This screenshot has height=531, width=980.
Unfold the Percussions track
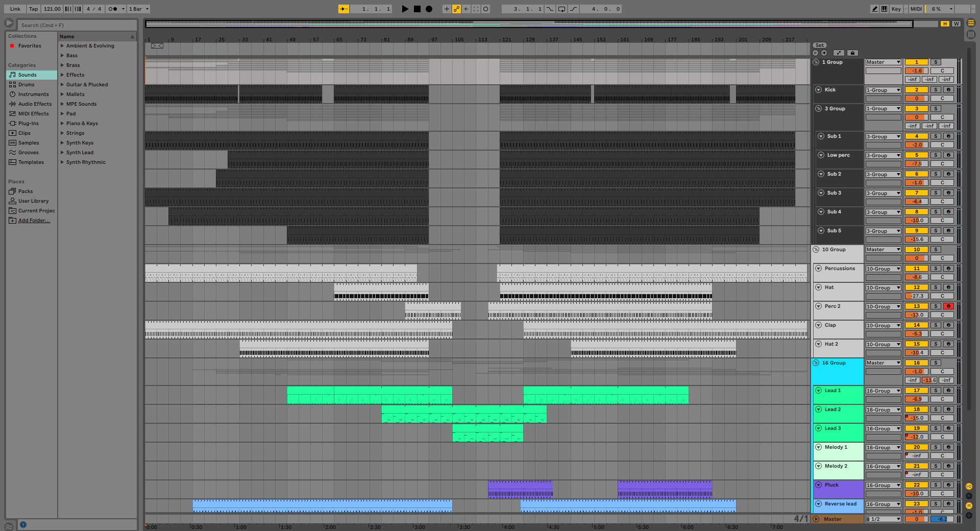pos(818,269)
